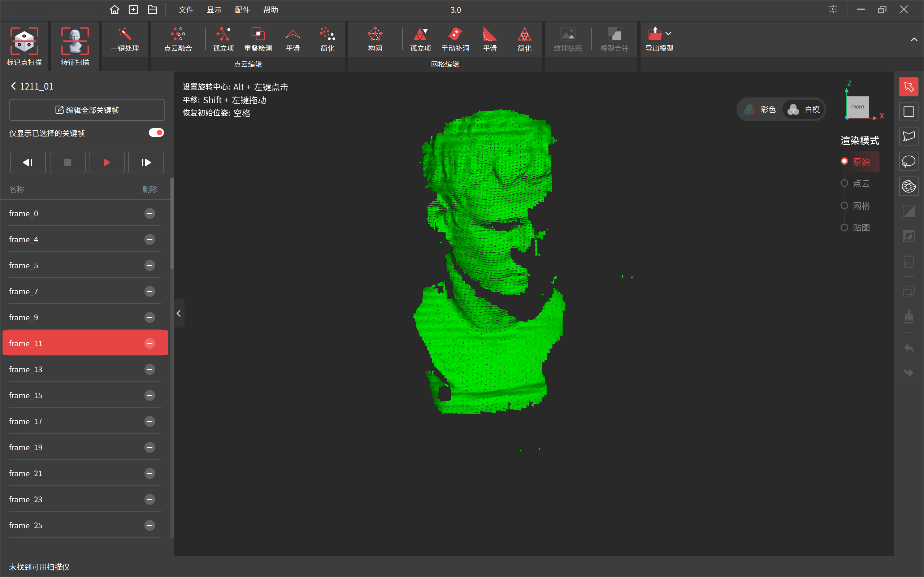Select the 点云 render mode radio button
The width and height of the screenshot is (924, 577).
click(x=844, y=183)
